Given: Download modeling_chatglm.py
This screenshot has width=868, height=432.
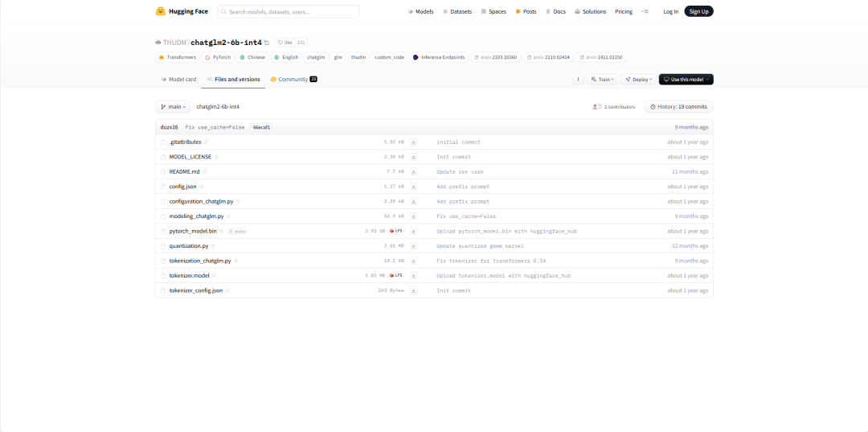Looking at the screenshot, I should pyautogui.click(x=414, y=216).
